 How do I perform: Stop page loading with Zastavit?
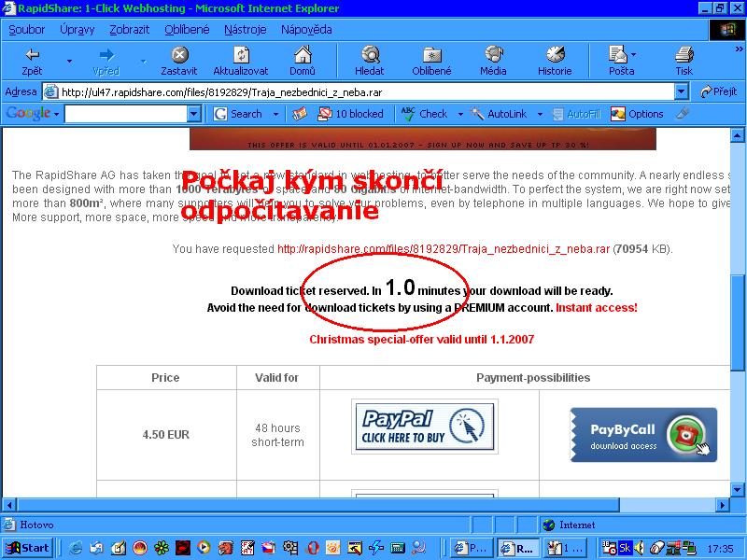click(x=179, y=62)
